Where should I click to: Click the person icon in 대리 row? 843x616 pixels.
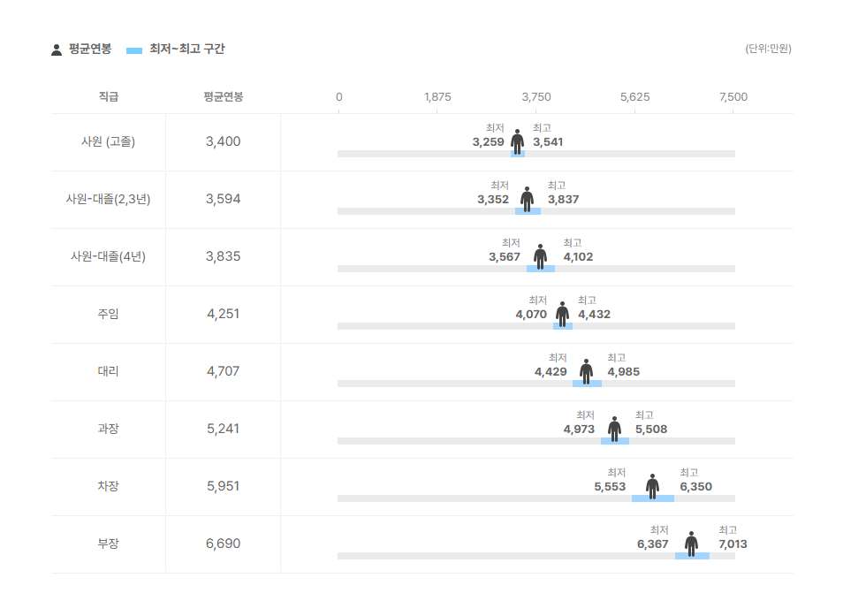pos(586,371)
